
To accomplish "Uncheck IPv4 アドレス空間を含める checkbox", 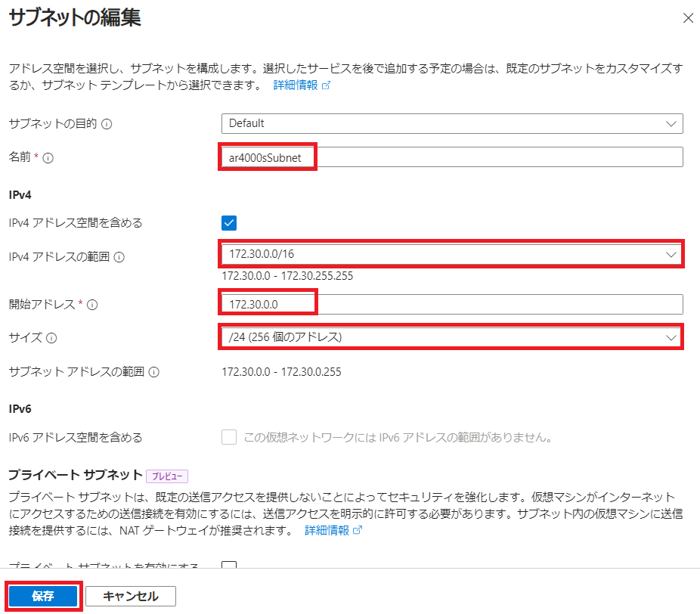I will click(229, 223).
